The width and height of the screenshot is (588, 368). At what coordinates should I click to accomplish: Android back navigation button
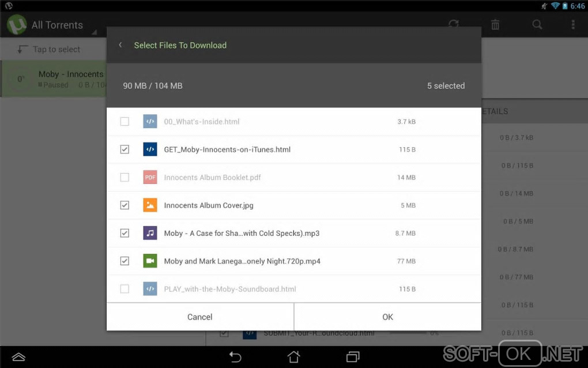[235, 356]
